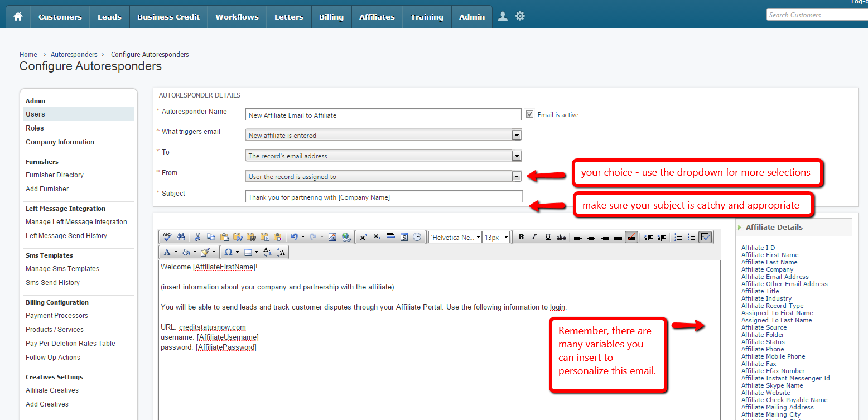Click the Insert Hyperlink globe icon
Viewport: 868px width, 420px height.
[x=346, y=237]
